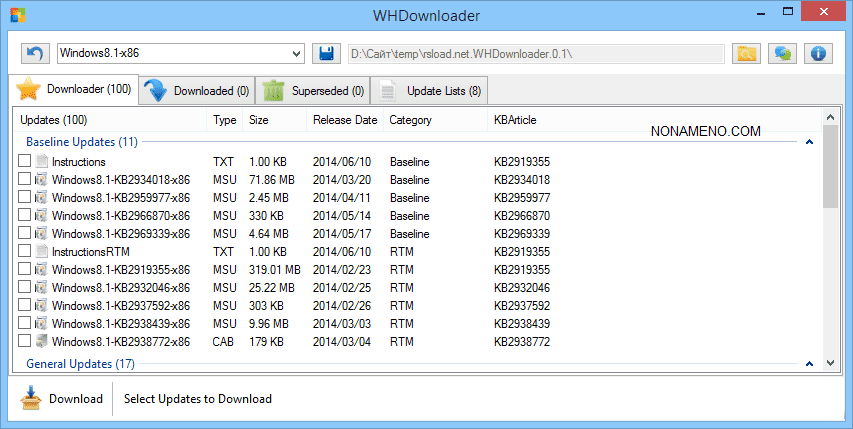Viewport: 853px width, 429px height.
Task: Enable checkbox for Windows8.1-KB2919355-x86
Action: pyautogui.click(x=25, y=270)
